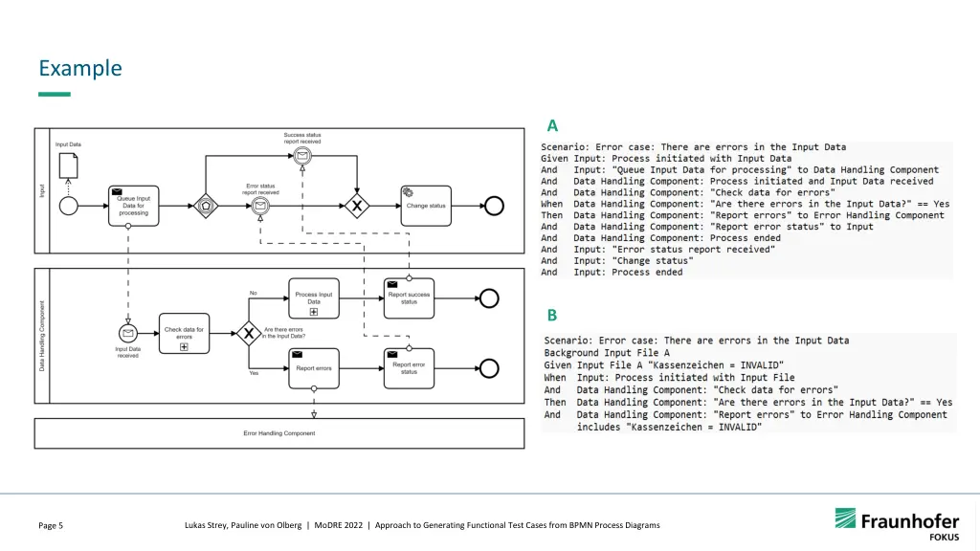Click the Yes branch label
980x551 pixels.
(x=254, y=373)
